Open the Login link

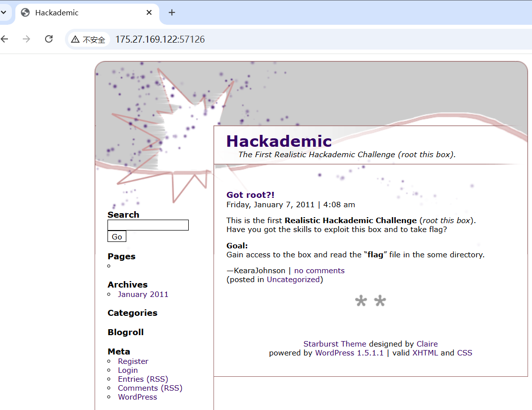tap(128, 370)
